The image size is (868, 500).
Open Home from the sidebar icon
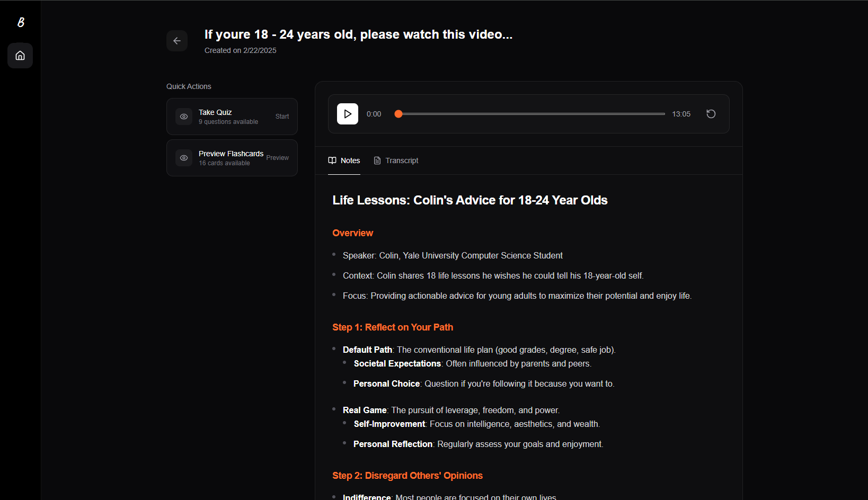(20, 56)
